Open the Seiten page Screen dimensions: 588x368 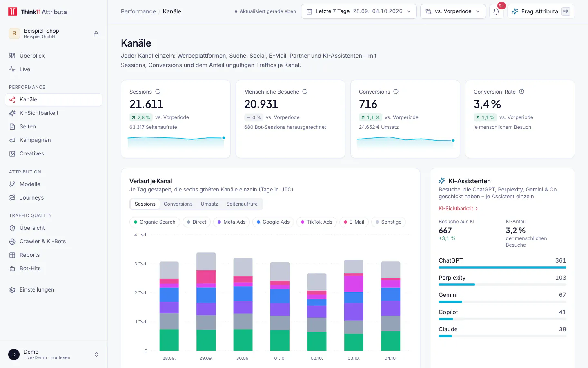(x=53, y=126)
